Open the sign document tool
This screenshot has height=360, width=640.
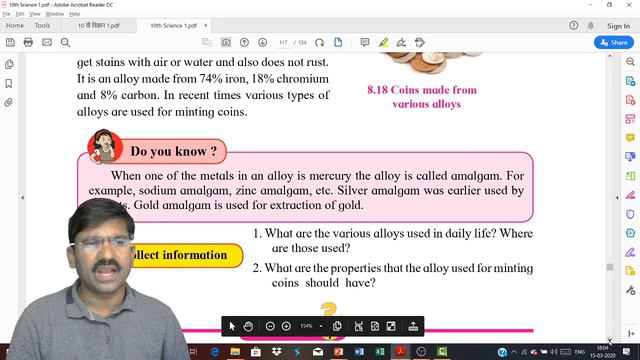pyautogui.click(x=401, y=42)
